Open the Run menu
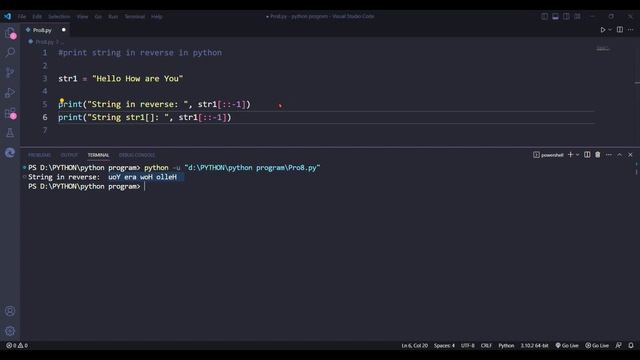Viewport: 640px width, 360px height. [113, 17]
